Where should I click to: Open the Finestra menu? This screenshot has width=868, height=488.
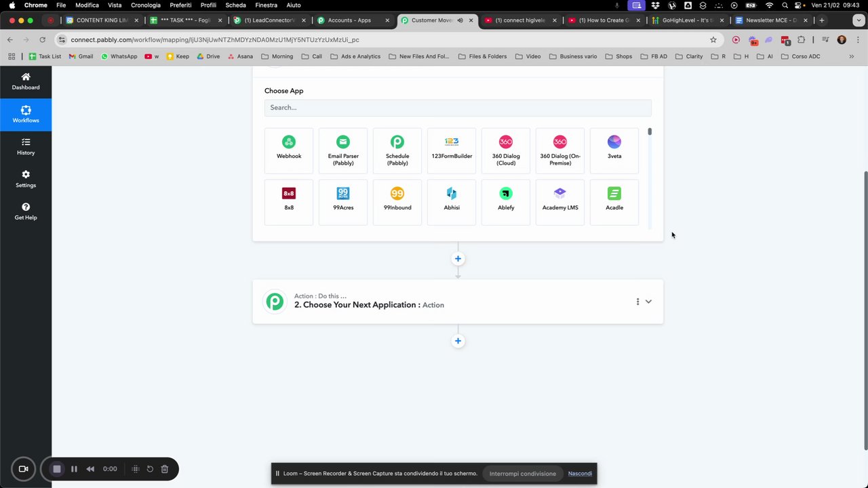click(x=266, y=5)
